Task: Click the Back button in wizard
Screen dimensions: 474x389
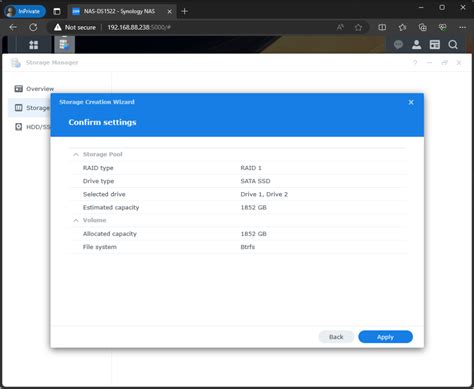Action: pyautogui.click(x=336, y=337)
